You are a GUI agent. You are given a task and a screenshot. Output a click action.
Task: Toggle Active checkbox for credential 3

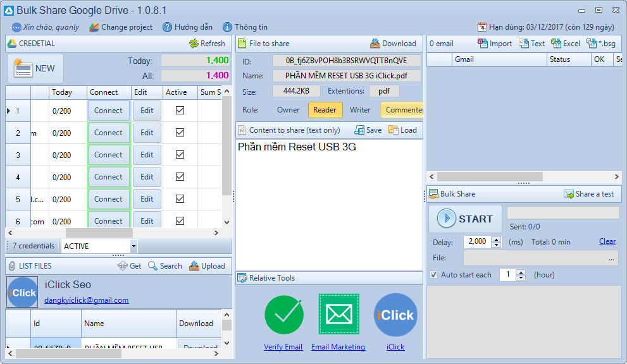pos(180,155)
